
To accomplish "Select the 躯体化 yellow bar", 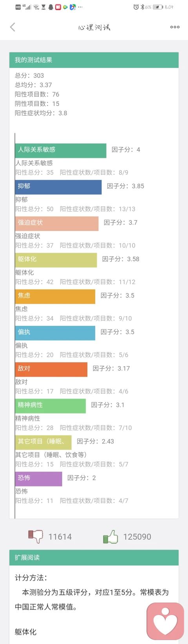I will (x=56, y=260).
